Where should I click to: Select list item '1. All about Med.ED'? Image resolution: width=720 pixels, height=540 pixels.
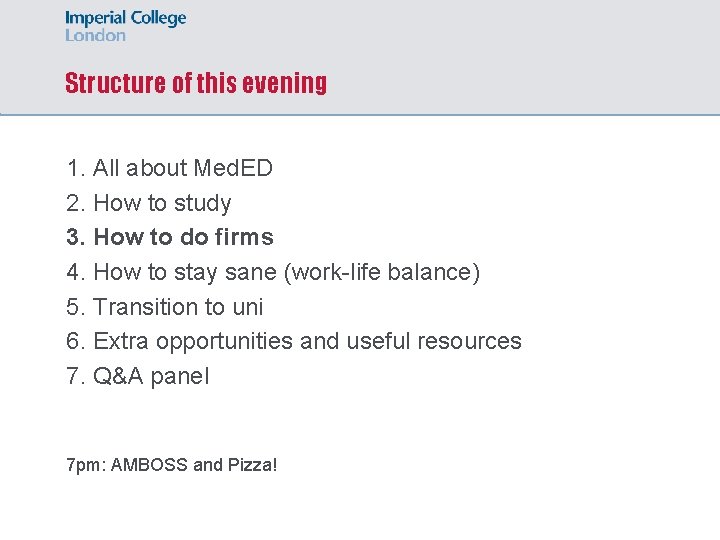pyautogui.click(x=169, y=168)
